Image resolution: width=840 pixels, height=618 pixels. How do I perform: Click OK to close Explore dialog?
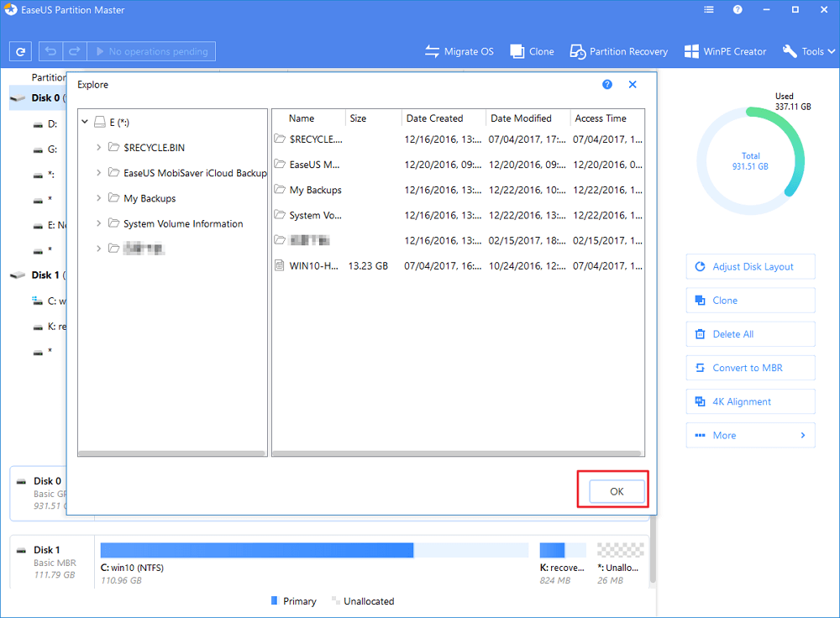click(617, 491)
